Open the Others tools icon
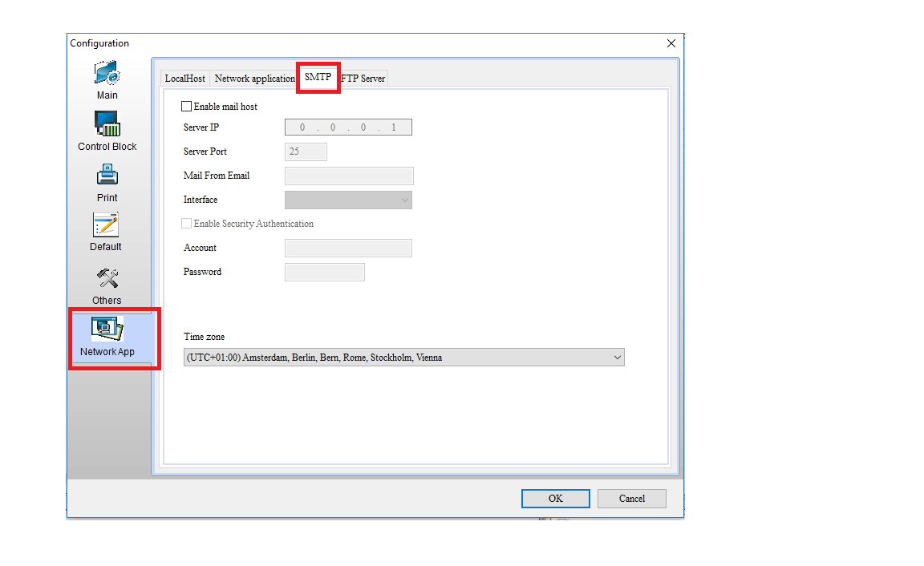Screen dimensions: 924x566 [x=107, y=278]
